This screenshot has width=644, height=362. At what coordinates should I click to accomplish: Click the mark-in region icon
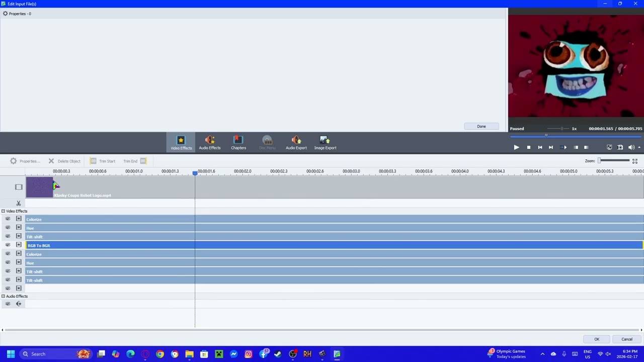[x=576, y=147]
